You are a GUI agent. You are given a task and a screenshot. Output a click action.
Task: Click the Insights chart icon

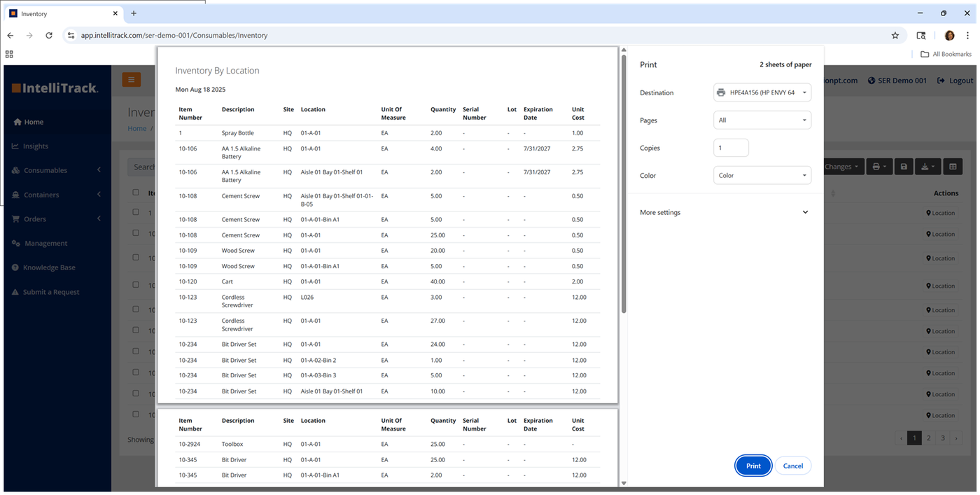[15, 146]
